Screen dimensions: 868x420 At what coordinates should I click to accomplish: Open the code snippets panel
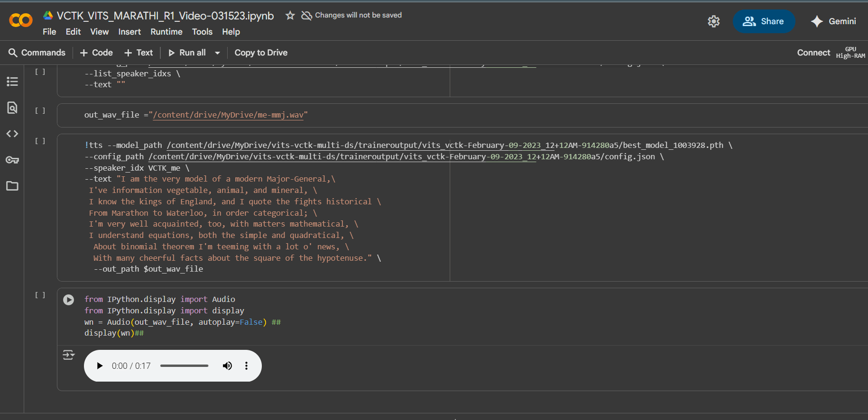tap(12, 134)
